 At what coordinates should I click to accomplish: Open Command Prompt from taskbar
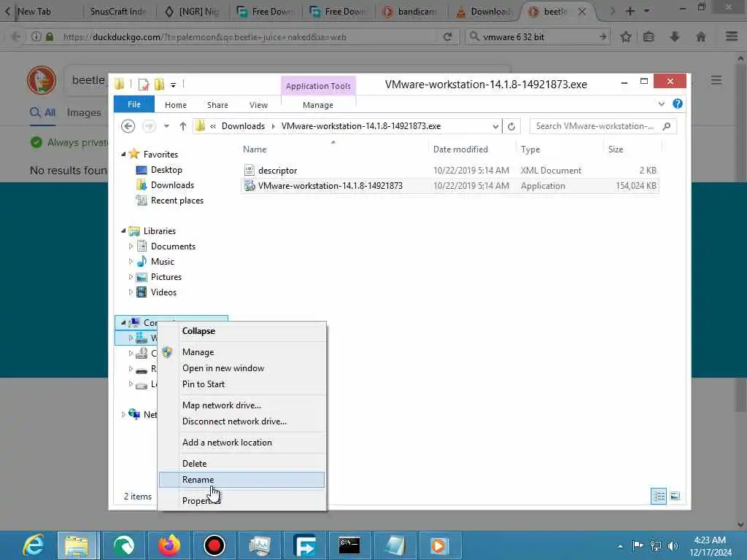coord(349,545)
